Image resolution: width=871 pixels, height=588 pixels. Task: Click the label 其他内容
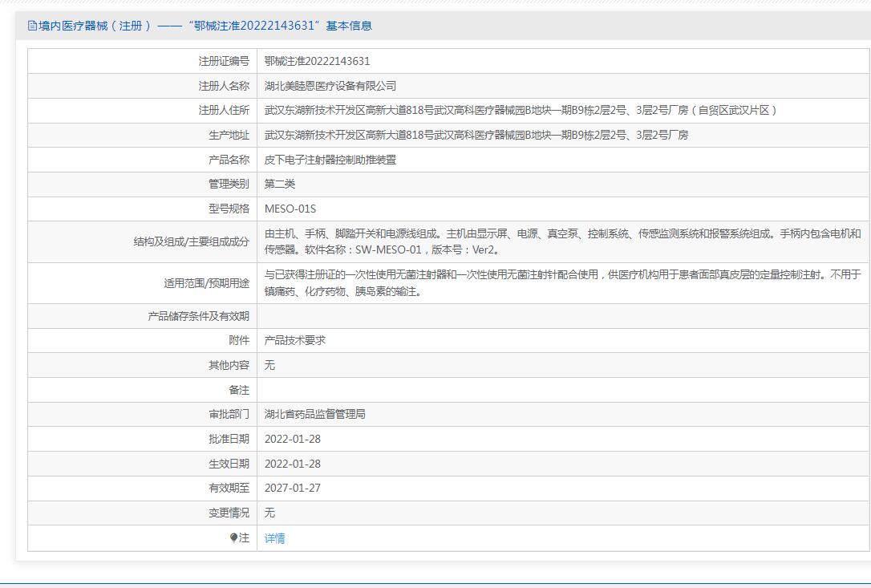[229, 365]
